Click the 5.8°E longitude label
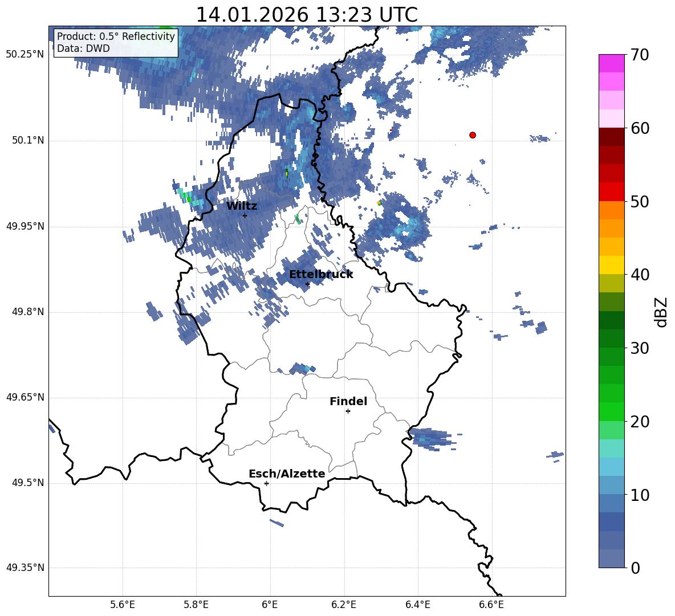 pyautogui.click(x=196, y=605)
